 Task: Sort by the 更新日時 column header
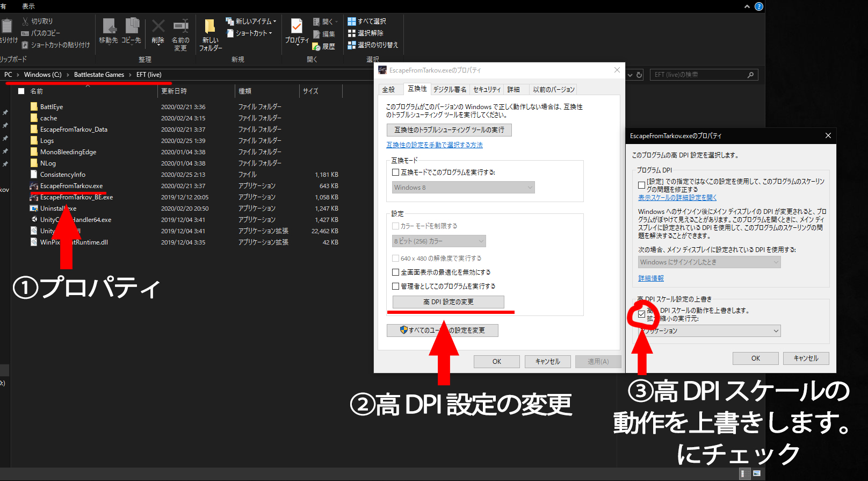(x=197, y=91)
